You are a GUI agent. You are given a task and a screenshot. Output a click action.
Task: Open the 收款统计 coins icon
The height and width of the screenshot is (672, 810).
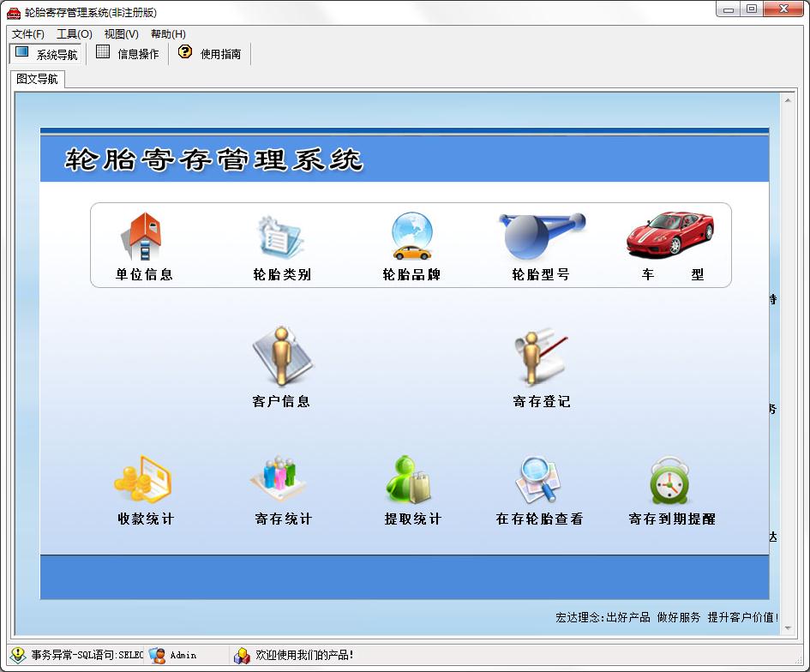143,480
